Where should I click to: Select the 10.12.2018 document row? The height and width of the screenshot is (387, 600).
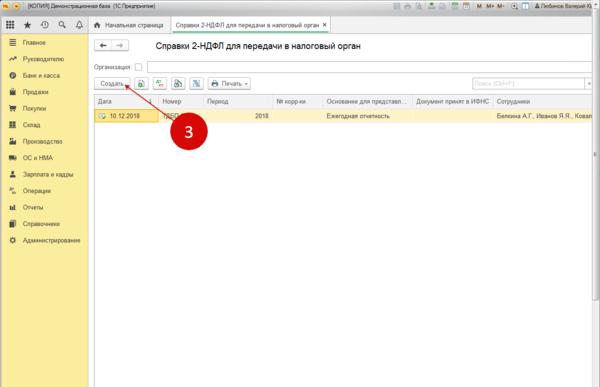343,116
